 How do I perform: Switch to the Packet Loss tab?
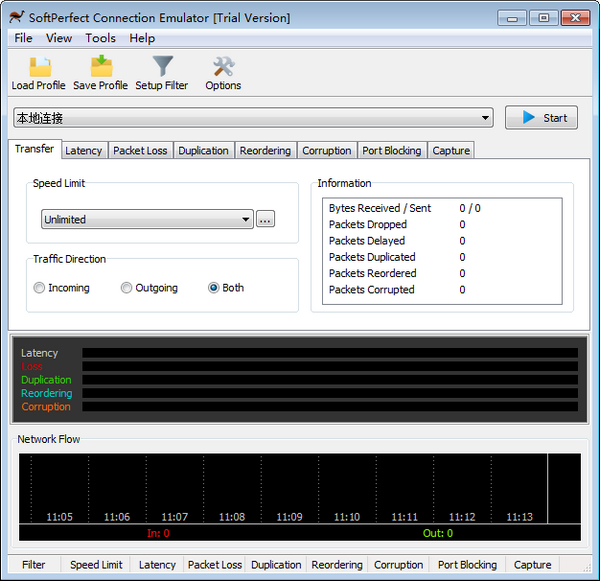[140, 150]
